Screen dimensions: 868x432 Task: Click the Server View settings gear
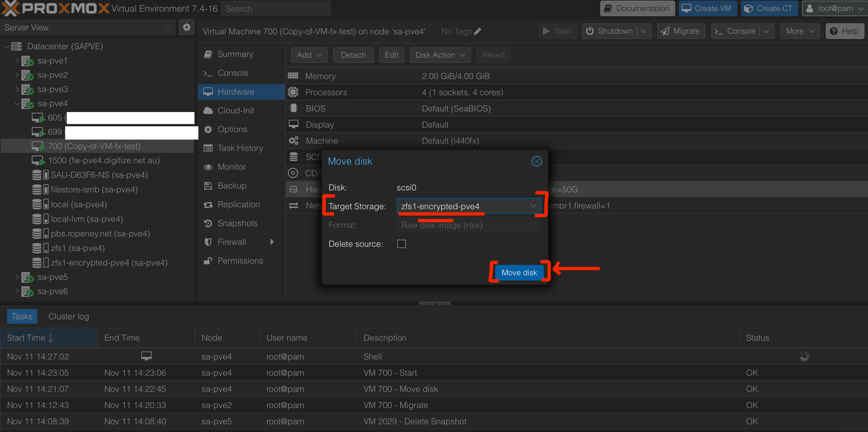tap(187, 27)
